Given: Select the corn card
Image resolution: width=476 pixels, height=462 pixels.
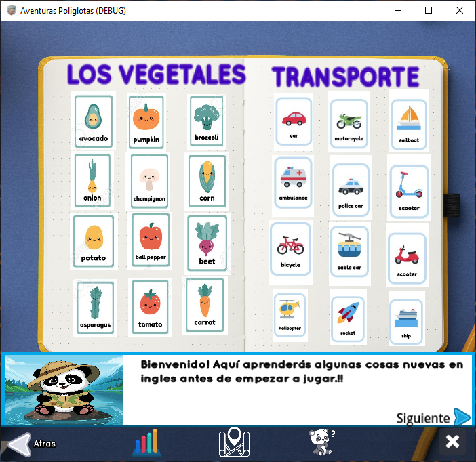Looking at the screenshot, I should click(207, 181).
